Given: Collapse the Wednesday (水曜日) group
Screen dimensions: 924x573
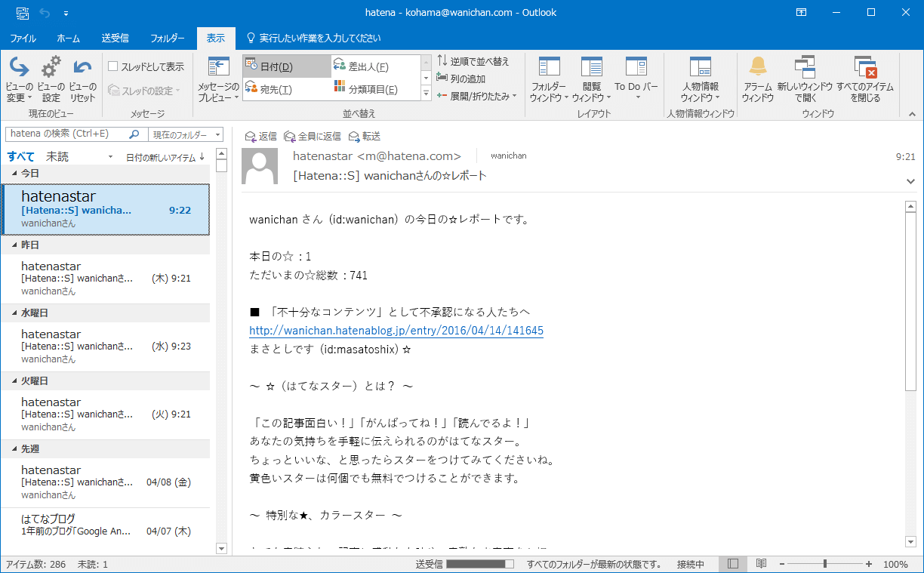Looking at the screenshot, I should (x=14, y=313).
